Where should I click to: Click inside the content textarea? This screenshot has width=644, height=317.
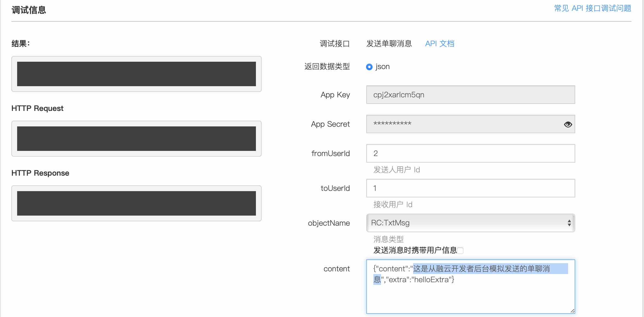click(470, 296)
